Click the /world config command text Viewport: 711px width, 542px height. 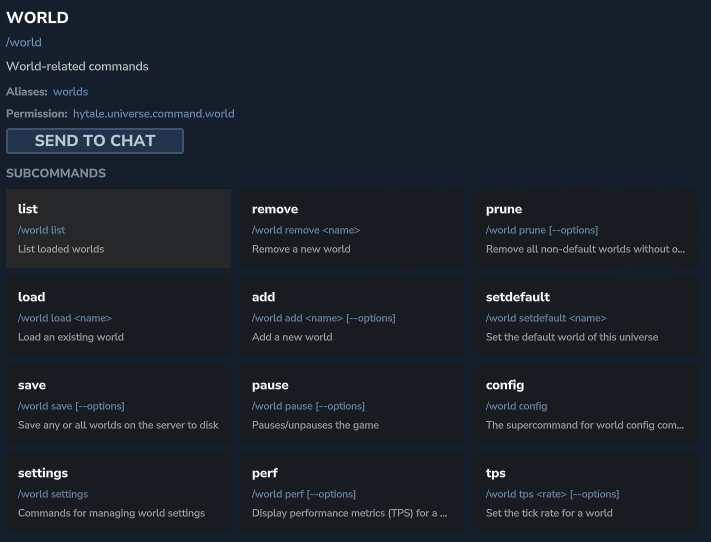(516, 406)
